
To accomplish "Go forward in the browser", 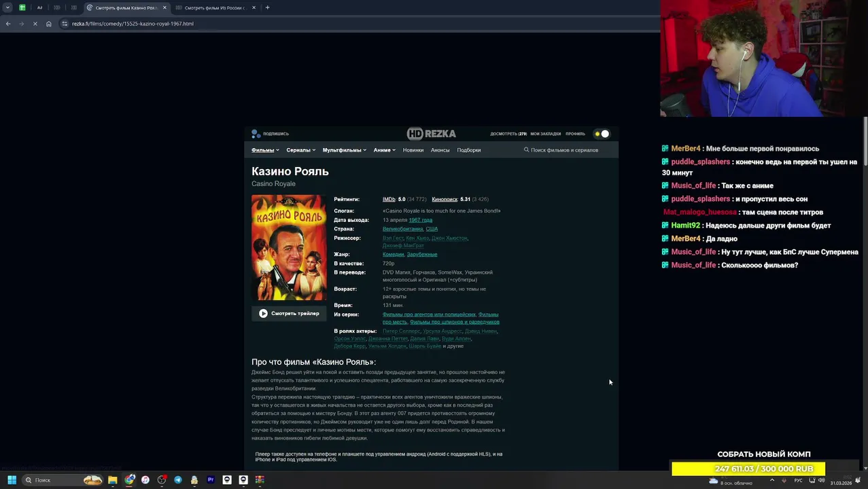I will [x=21, y=24].
